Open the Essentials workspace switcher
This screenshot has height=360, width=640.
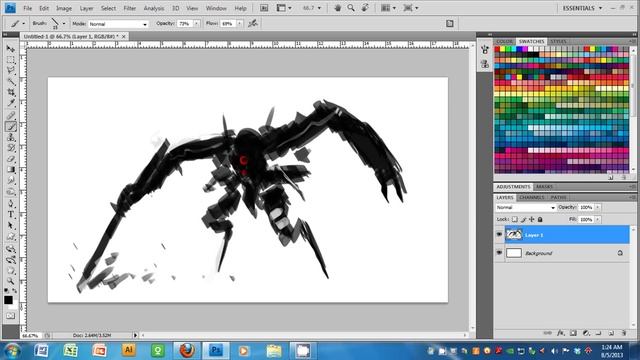(x=582, y=8)
